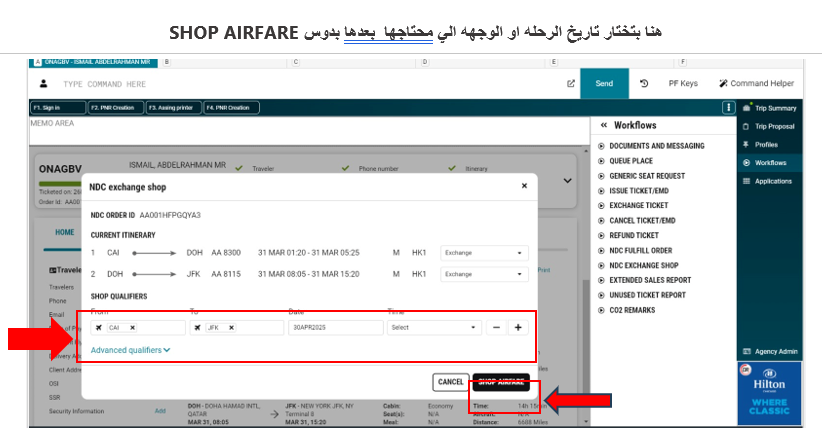Click the F2. PNR Creation key

coord(116,107)
